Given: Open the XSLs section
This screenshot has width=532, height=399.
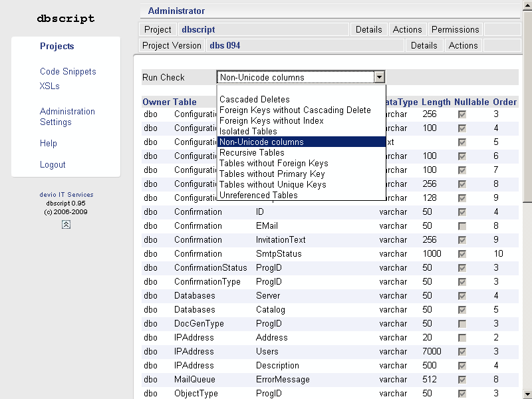Looking at the screenshot, I should click(x=49, y=86).
